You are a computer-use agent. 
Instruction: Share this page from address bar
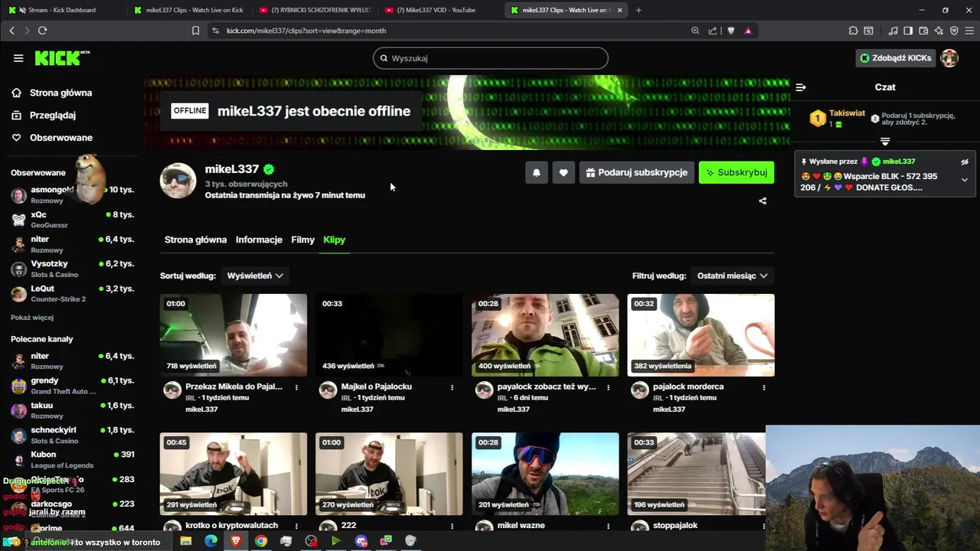(713, 31)
